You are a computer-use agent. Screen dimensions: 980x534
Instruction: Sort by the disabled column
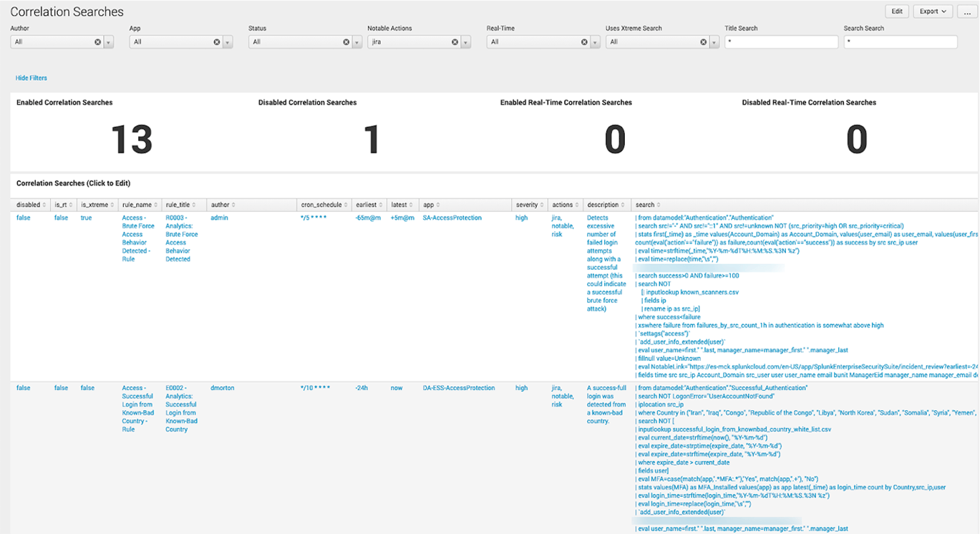[x=31, y=205]
